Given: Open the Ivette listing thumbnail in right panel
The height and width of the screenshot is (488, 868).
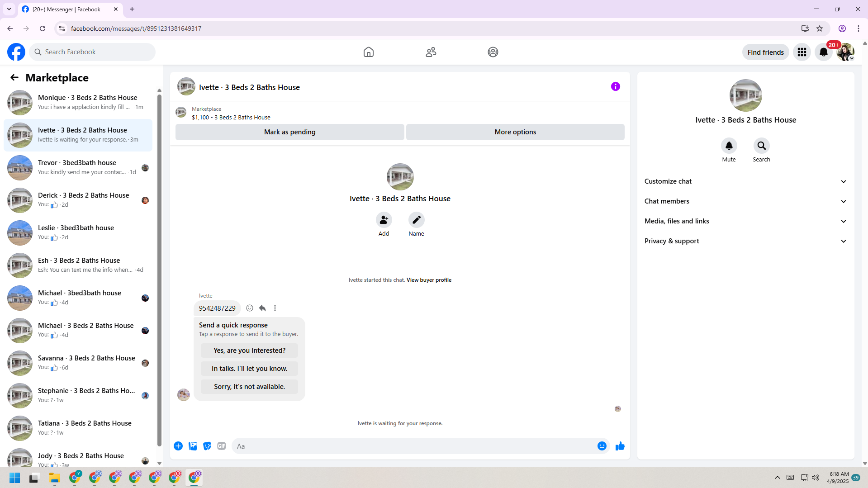Looking at the screenshot, I should 746,95.
